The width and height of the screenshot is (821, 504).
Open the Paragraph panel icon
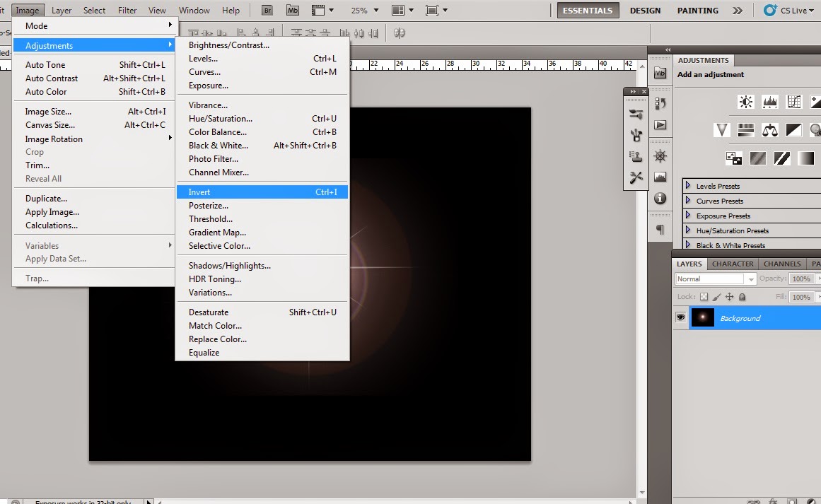click(660, 229)
